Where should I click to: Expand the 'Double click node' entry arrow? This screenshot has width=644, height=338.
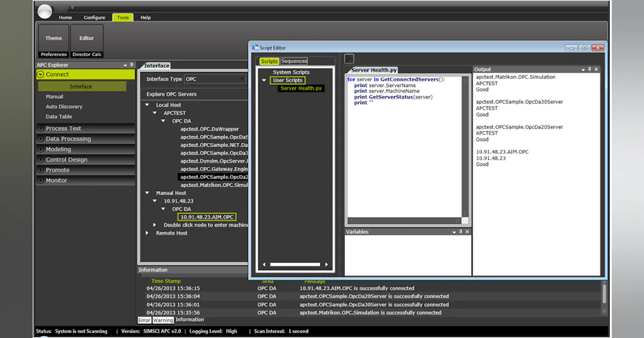pos(155,225)
